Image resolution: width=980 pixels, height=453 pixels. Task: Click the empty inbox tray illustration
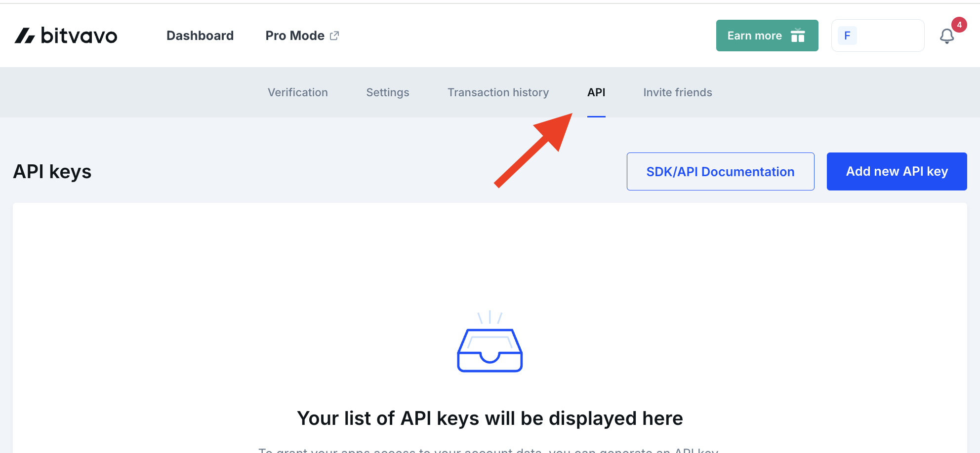(x=490, y=341)
